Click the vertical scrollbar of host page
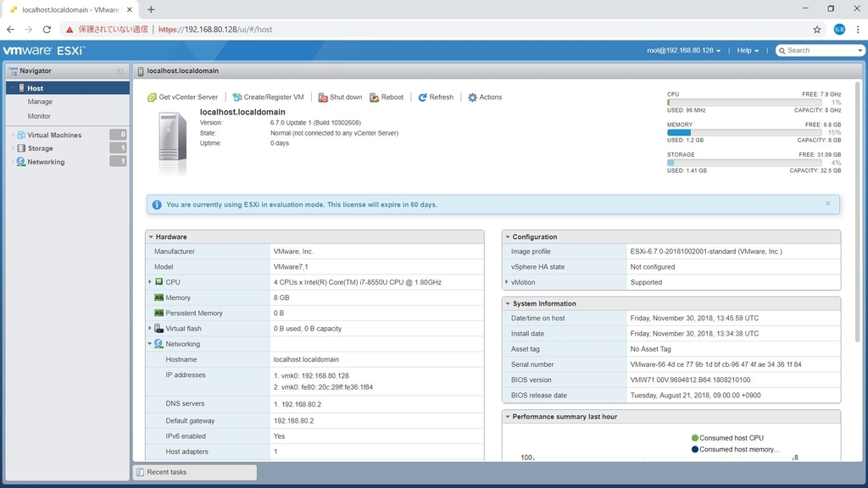 (x=858, y=213)
